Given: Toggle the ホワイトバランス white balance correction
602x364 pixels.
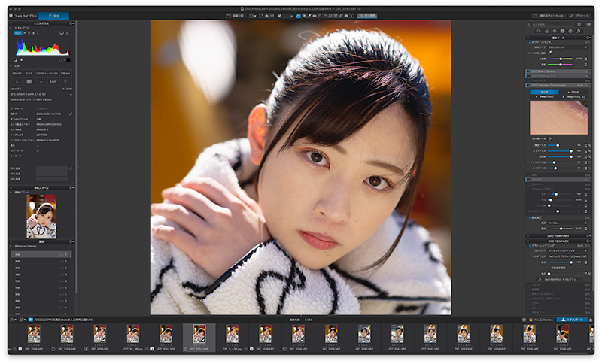Looking at the screenshot, I should coord(530,42).
